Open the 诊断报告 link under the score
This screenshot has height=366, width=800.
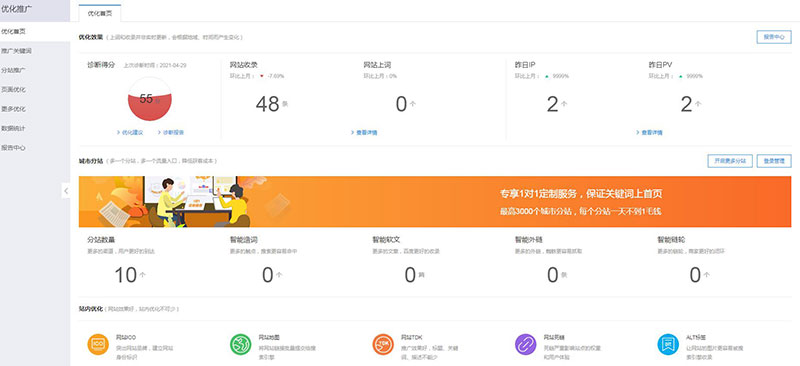171,133
